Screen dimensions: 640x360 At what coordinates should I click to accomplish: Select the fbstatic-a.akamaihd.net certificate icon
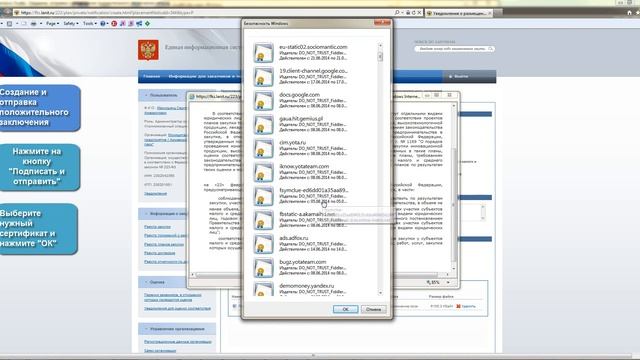(x=263, y=220)
